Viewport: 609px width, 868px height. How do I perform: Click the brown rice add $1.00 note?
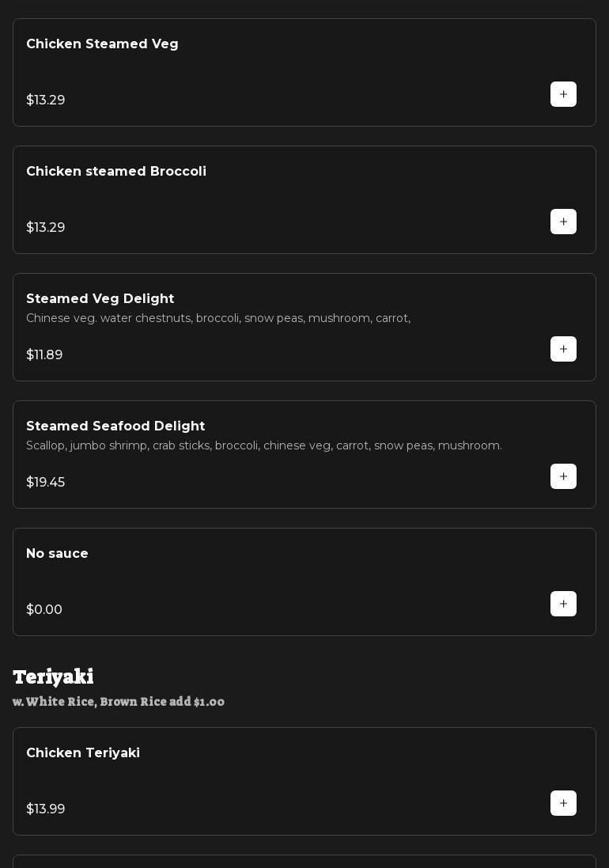(119, 702)
